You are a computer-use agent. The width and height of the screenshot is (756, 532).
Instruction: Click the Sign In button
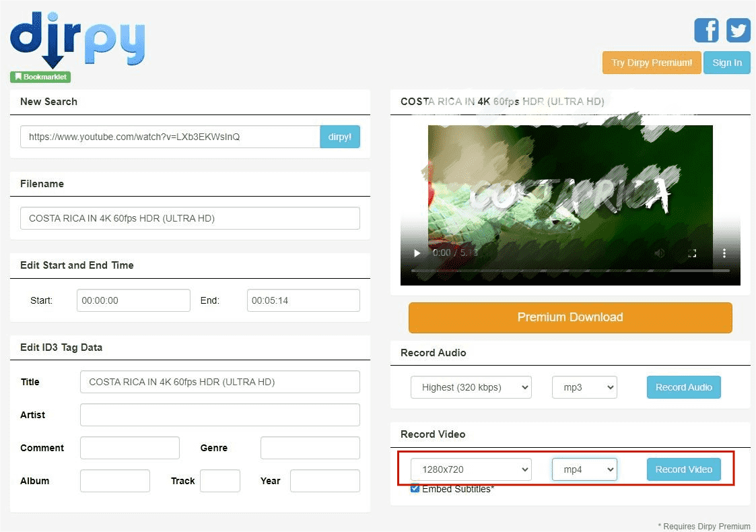(x=726, y=63)
